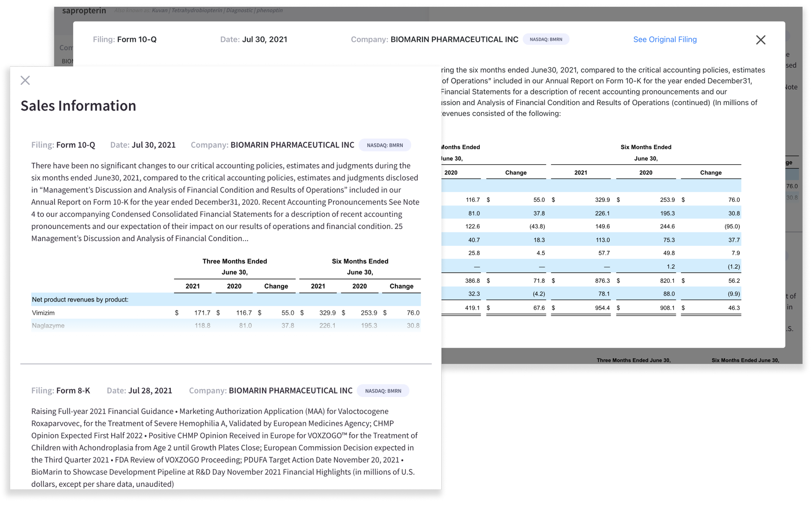811x532 pixels.
Task: Click NASDAQ: BMRN badge in modal header
Action: click(545, 40)
